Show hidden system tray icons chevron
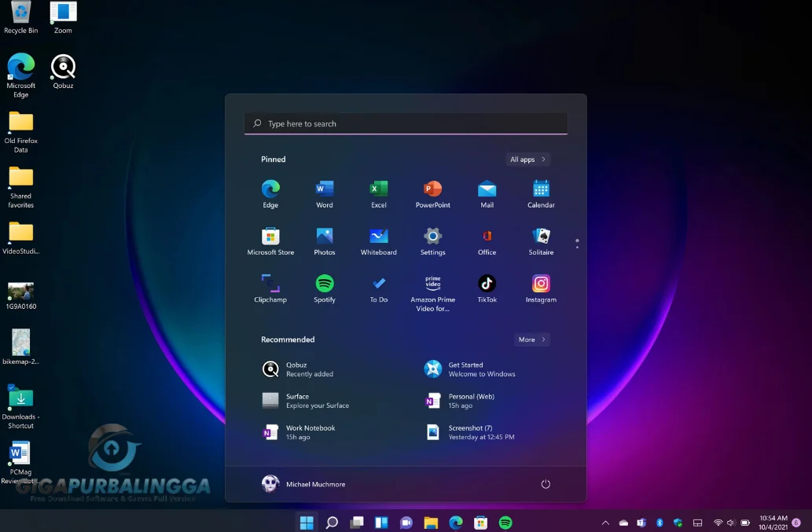The image size is (812, 532). [x=604, y=523]
